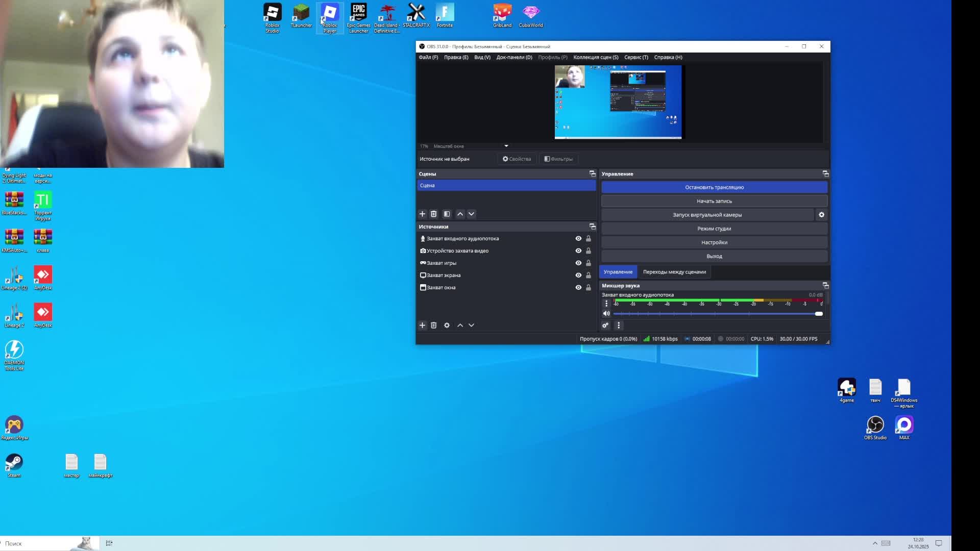Screen dimensions: 980x551
Task: Lock the Захват окна source
Action: 589,288
